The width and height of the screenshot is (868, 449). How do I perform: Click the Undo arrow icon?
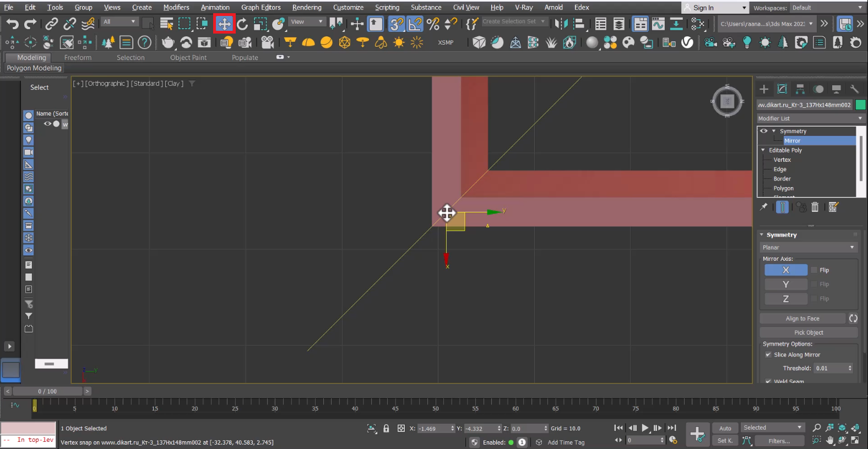pyautogui.click(x=12, y=24)
